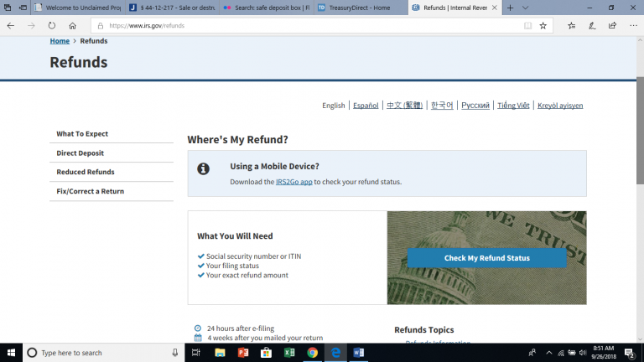644x362 pixels.
Task: Open new tab with plus icon
Action: coord(510,8)
